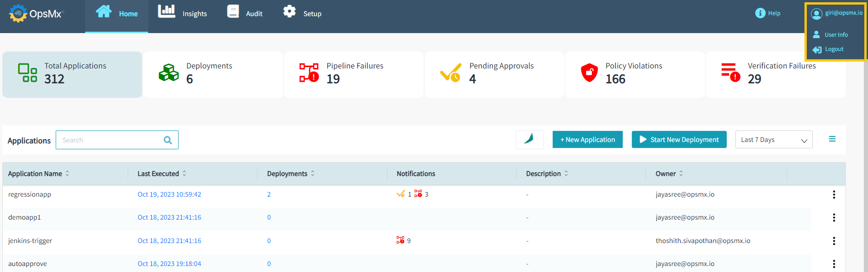Expand the Last 7 Days dropdown
This screenshot has height=272, width=868.
(x=774, y=140)
